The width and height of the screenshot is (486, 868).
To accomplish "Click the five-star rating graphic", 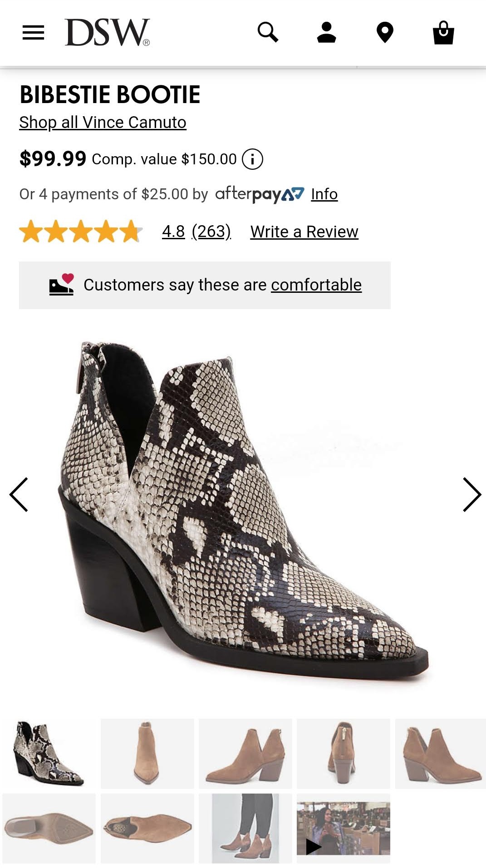I will point(81,232).
